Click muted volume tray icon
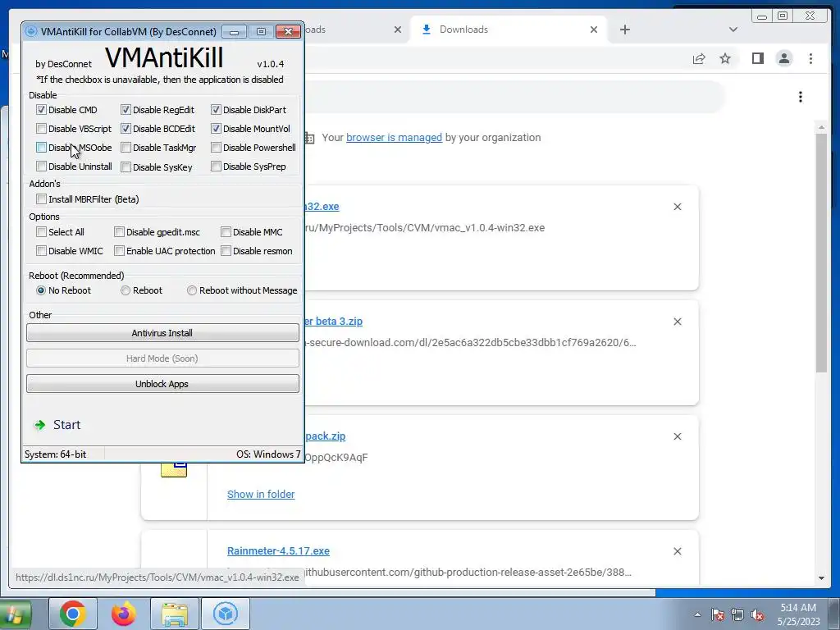The width and height of the screenshot is (840, 630). [757, 615]
